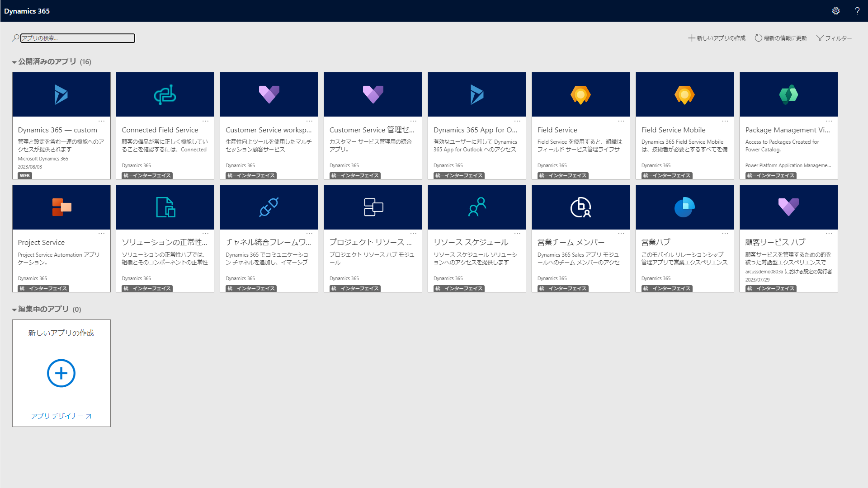Open the フィルター filter button

click(x=834, y=38)
